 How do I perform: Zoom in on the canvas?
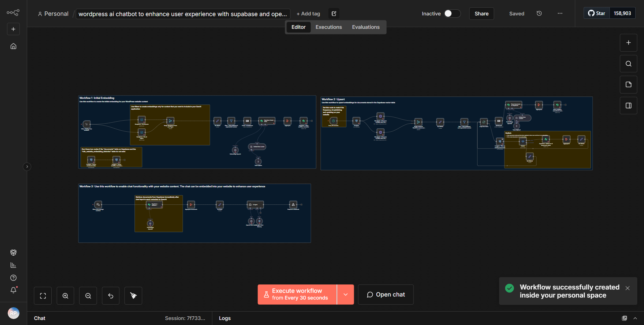(65, 296)
